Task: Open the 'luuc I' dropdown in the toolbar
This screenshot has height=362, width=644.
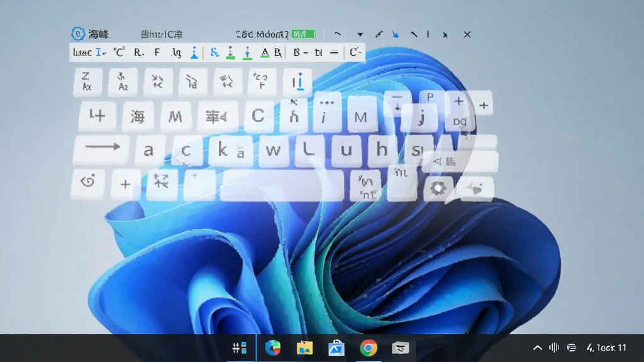Action: pos(89,53)
